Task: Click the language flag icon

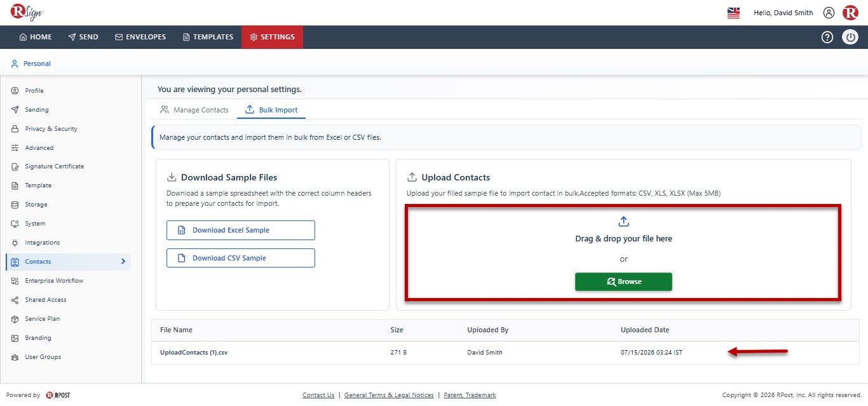Action: [x=733, y=13]
